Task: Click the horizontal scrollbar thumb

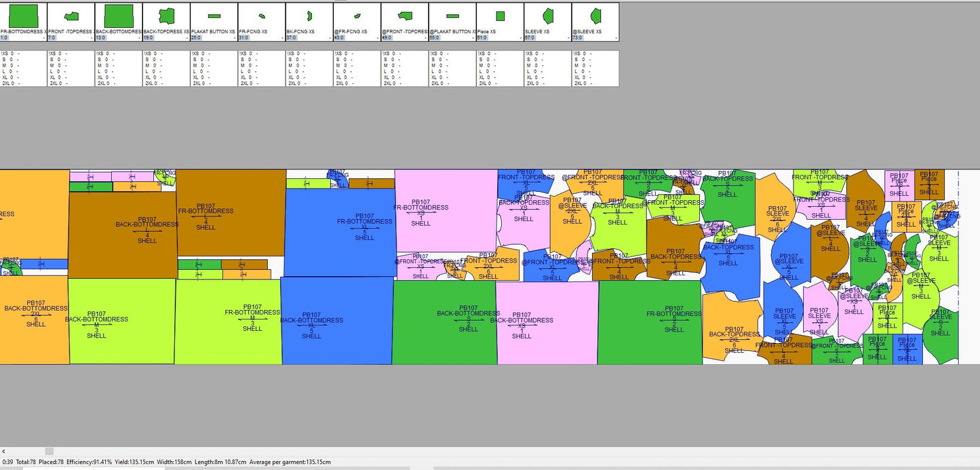Action: [x=49, y=451]
